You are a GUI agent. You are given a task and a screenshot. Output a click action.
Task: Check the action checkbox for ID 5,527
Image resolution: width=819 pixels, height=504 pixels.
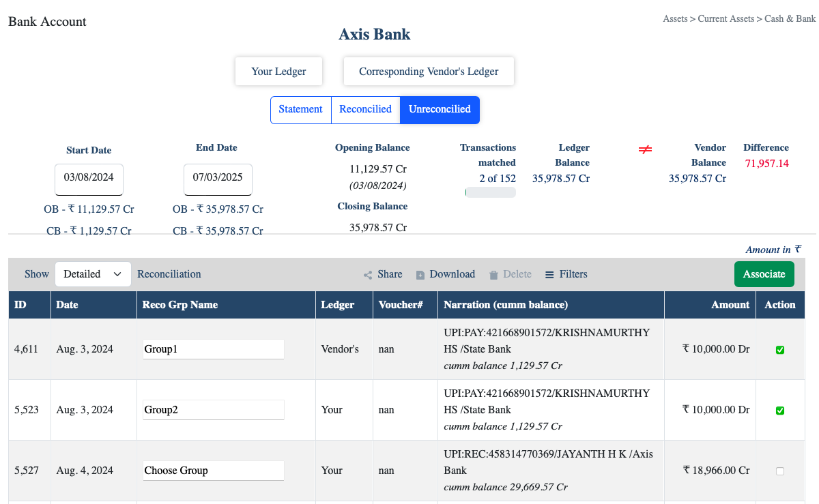point(780,471)
